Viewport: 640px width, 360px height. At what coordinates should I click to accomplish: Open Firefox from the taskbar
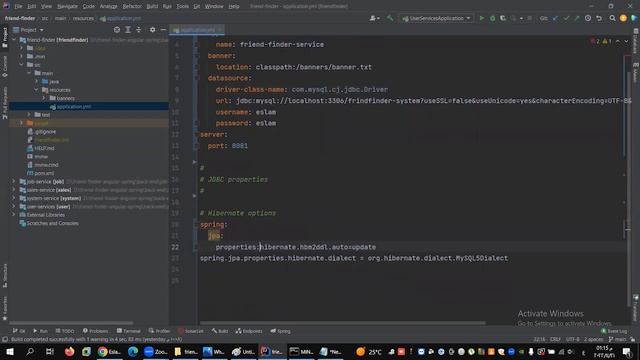[x=69, y=351]
